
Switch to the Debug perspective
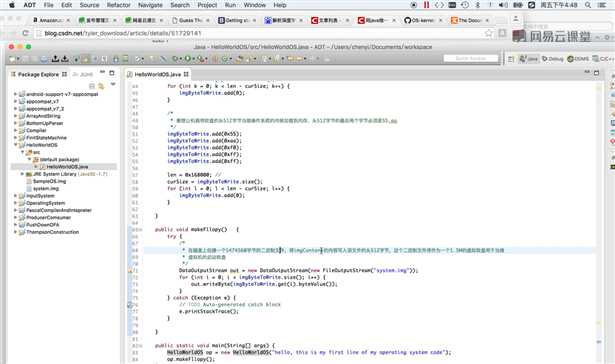click(x=553, y=59)
